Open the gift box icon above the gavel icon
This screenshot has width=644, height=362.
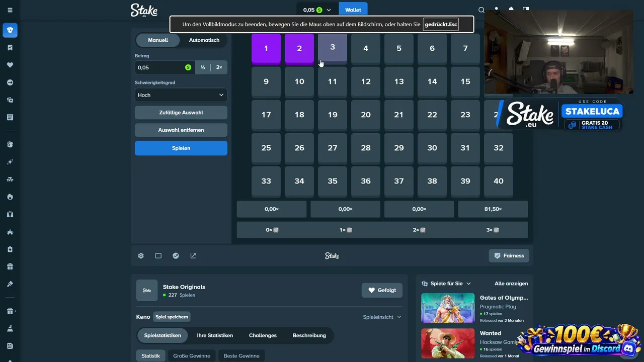(10, 266)
